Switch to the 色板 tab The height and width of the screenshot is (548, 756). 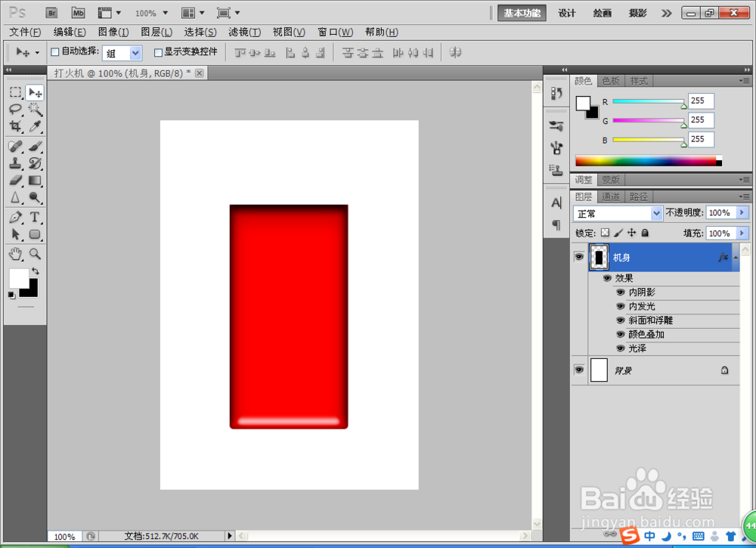tap(611, 81)
